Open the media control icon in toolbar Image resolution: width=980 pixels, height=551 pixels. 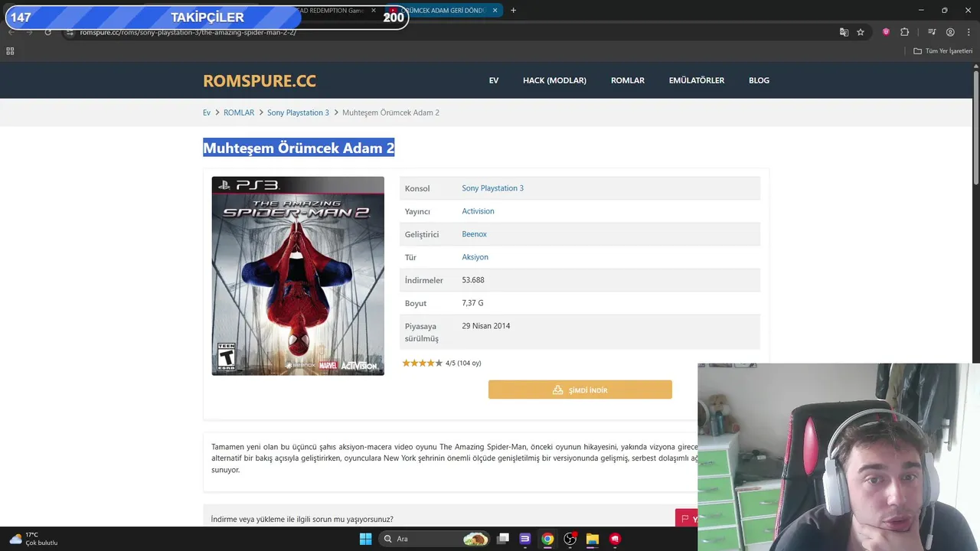[932, 32]
